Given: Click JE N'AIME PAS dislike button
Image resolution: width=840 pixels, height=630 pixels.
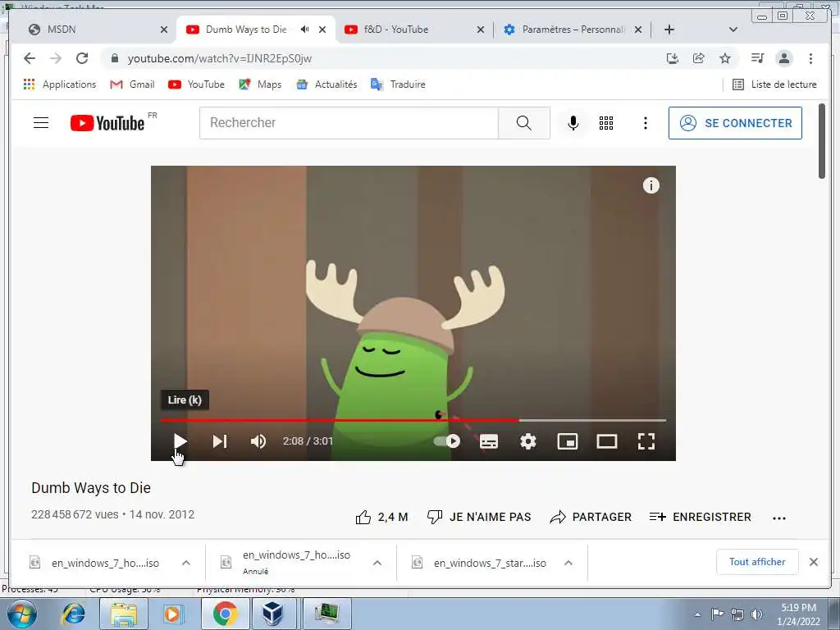Looking at the screenshot, I should (x=479, y=517).
